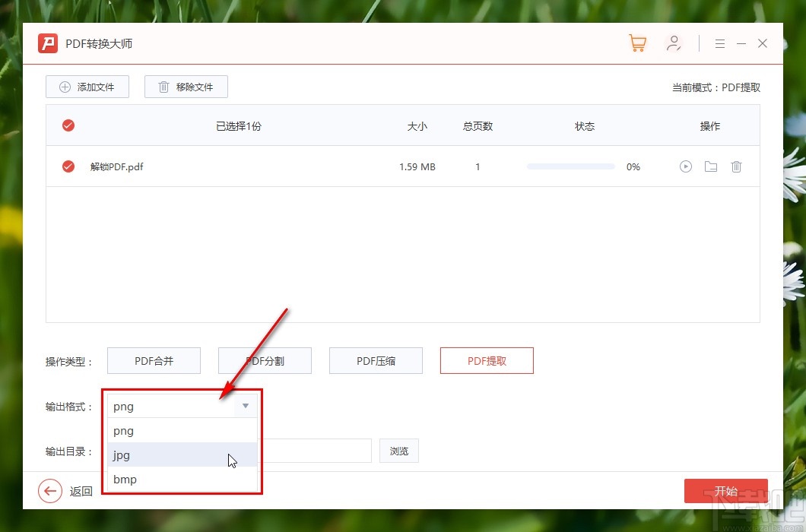Switch operation mode to PDF压缩
This screenshot has width=806, height=532.
[376, 360]
